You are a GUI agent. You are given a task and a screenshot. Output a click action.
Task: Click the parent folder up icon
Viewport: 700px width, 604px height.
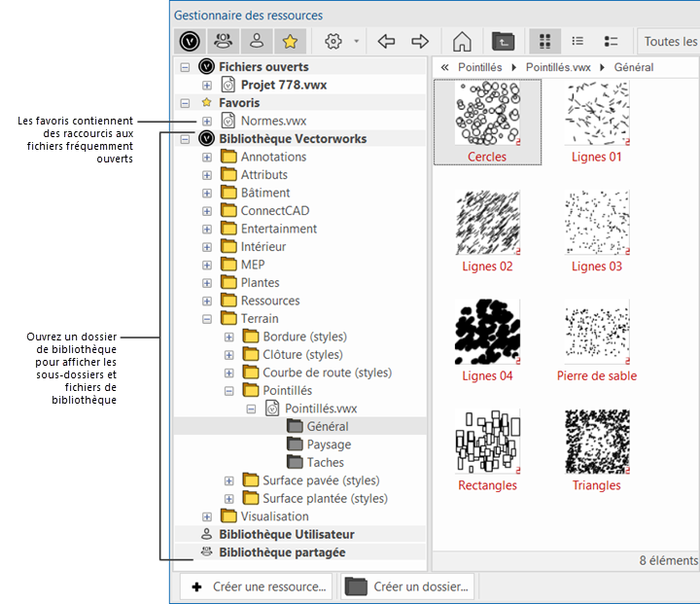pos(503,41)
